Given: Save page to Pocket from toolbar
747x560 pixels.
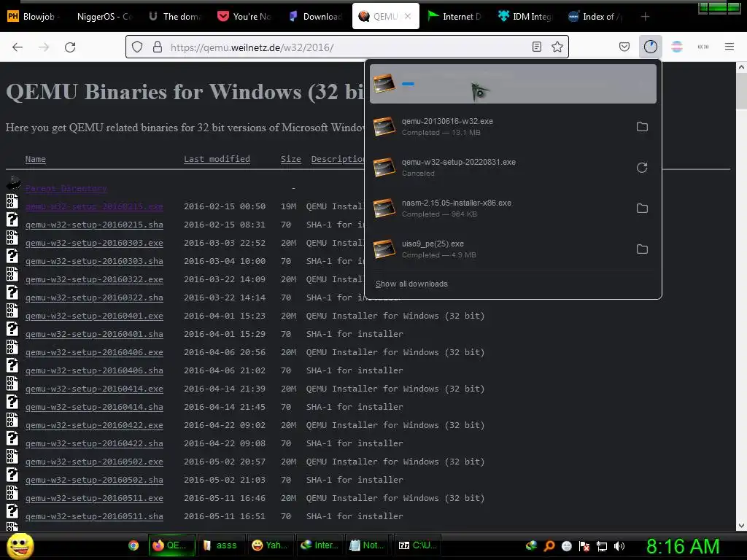Looking at the screenshot, I should pyautogui.click(x=624, y=47).
